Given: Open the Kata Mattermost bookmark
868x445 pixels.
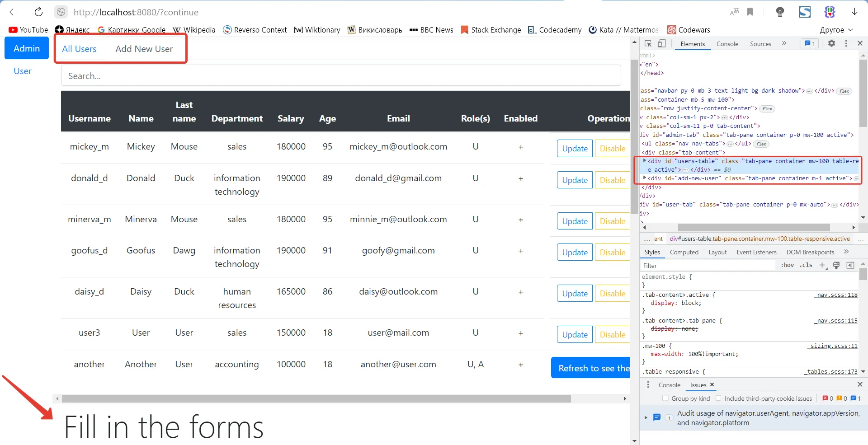Looking at the screenshot, I should tap(623, 30).
